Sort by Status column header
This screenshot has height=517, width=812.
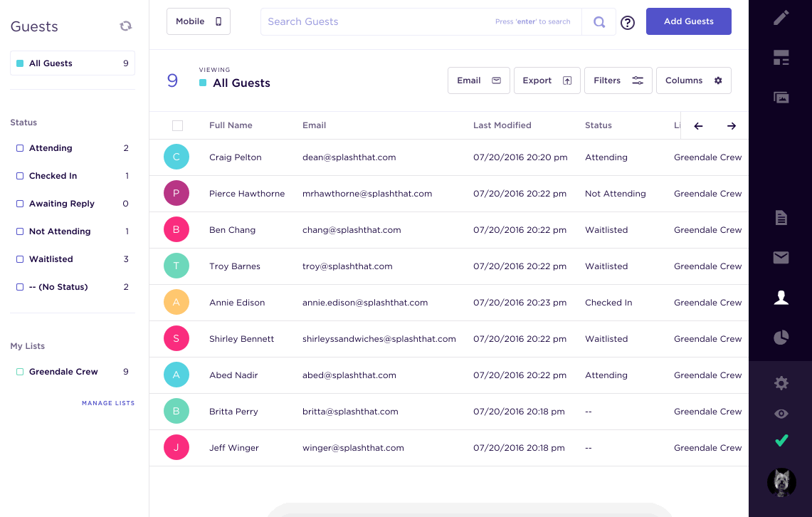598,125
